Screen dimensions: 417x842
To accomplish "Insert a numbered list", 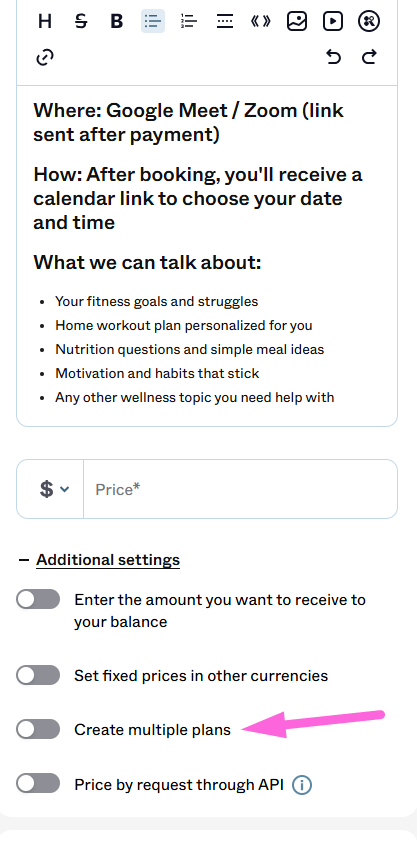I will [189, 21].
